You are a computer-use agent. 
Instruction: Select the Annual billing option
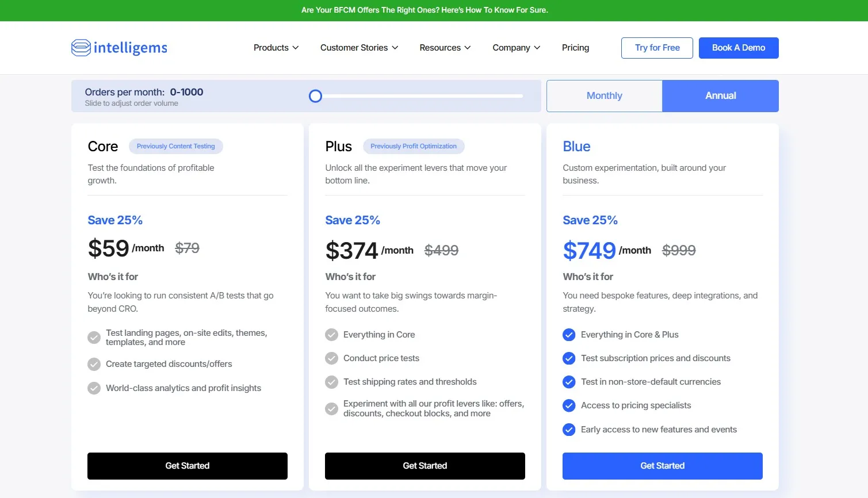tap(720, 95)
